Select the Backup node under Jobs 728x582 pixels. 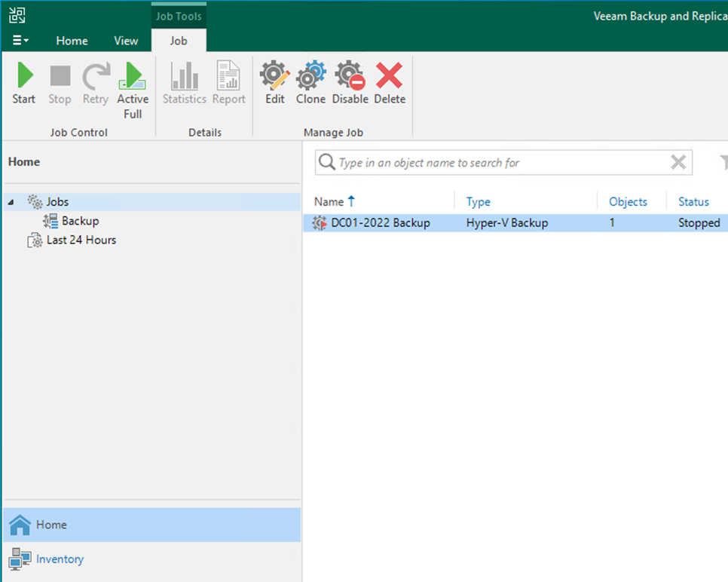point(78,221)
